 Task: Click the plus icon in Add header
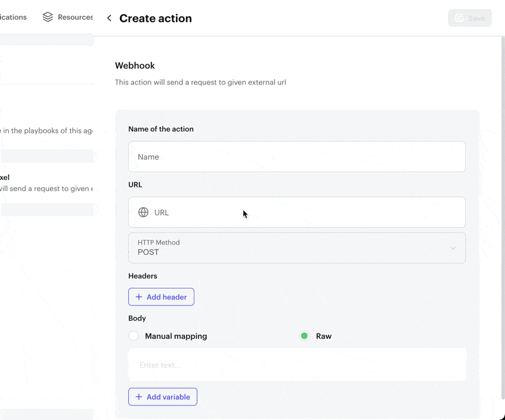click(x=139, y=297)
